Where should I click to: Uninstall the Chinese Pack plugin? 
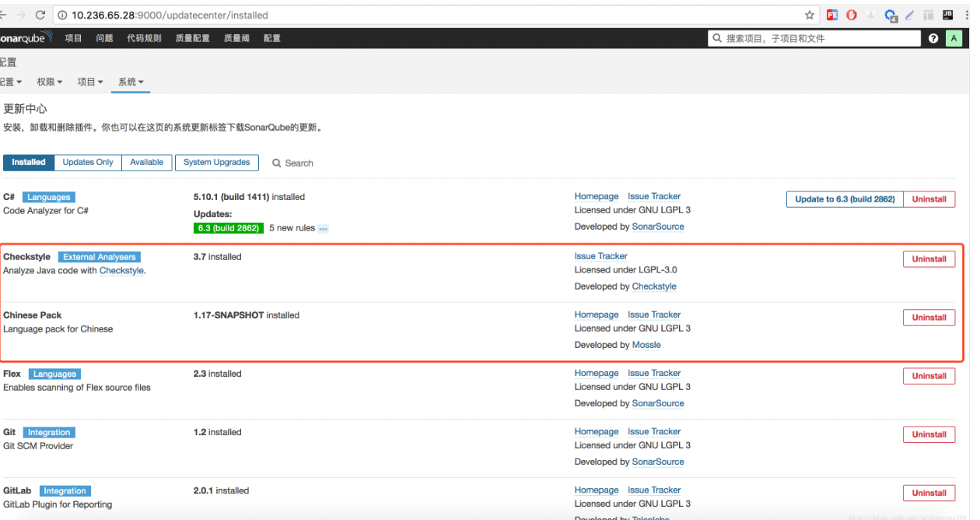point(929,318)
